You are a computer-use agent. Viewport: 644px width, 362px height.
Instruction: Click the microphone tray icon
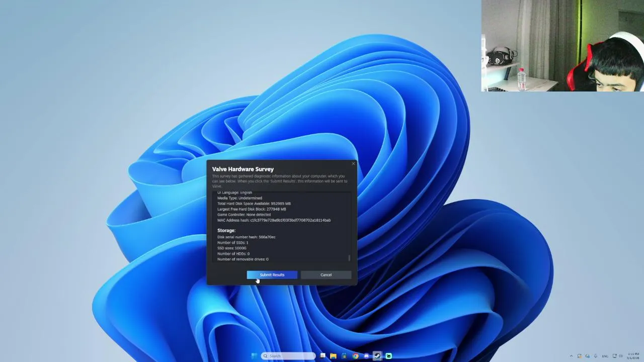[x=596, y=356]
